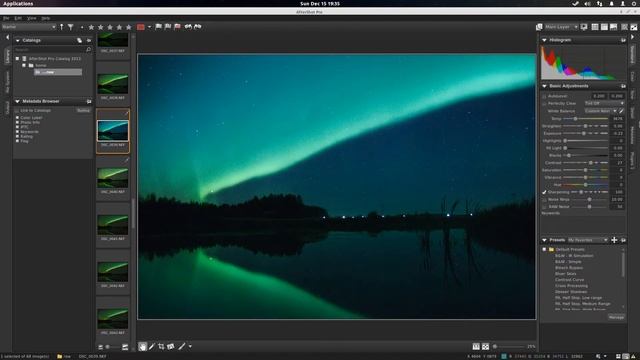Toggle the Perfectly Clear checkbox

click(544, 104)
